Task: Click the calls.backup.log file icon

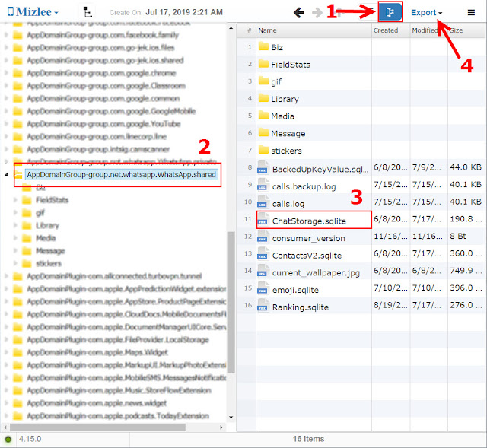Action: point(263,185)
